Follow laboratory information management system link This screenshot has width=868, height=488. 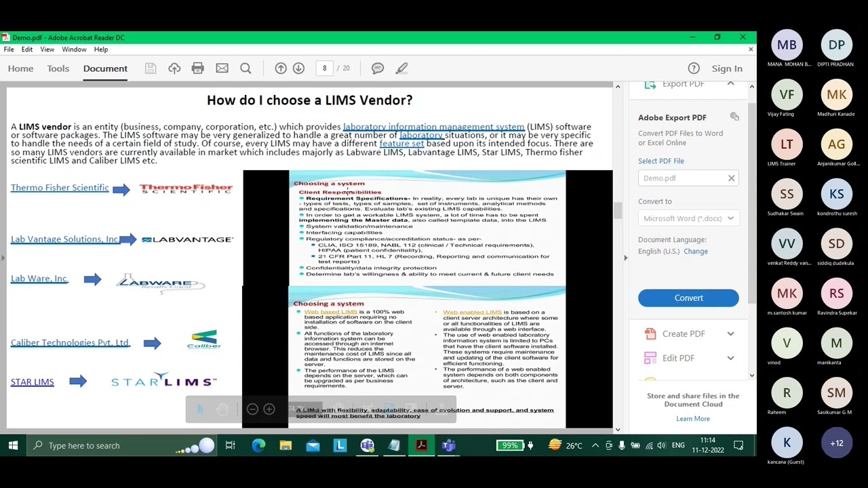(x=434, y=127)
